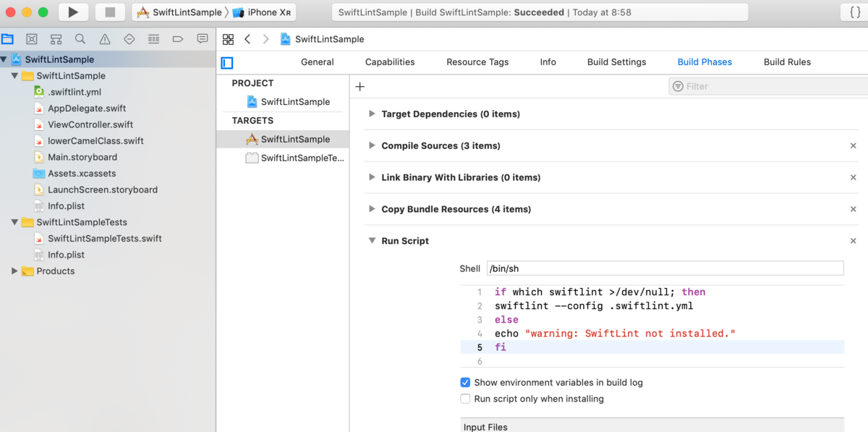The height and width of the screenshot is (432, 868).
Task: Expand the Products group
Action: (x=15, y=271)
